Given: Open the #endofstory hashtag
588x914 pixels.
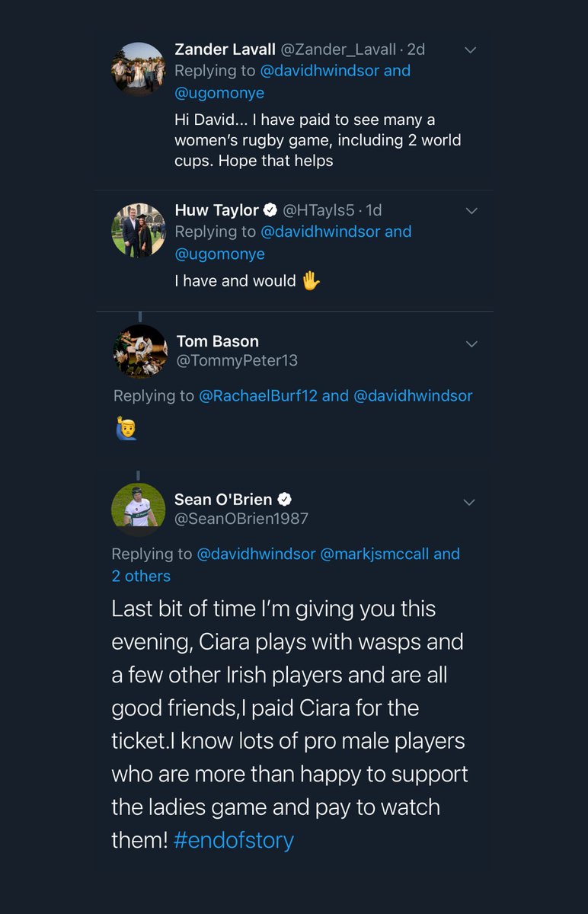Looking at the screenshot, I should click(x=234, y=840).
